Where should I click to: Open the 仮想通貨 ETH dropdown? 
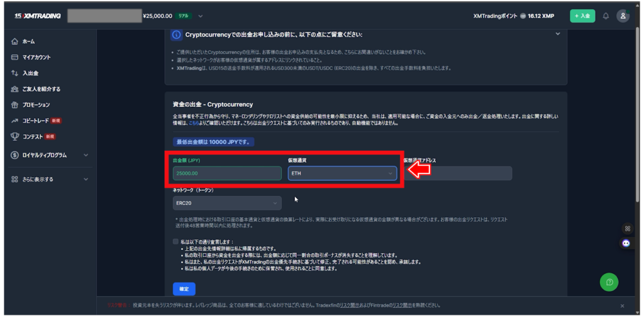(x=342, y=173)
